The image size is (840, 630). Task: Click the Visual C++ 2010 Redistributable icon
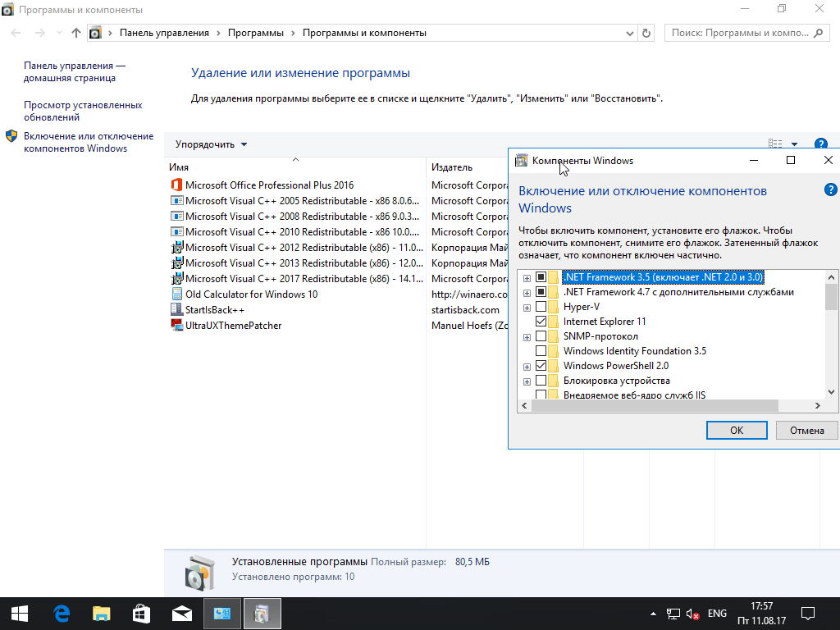point(176,232)
